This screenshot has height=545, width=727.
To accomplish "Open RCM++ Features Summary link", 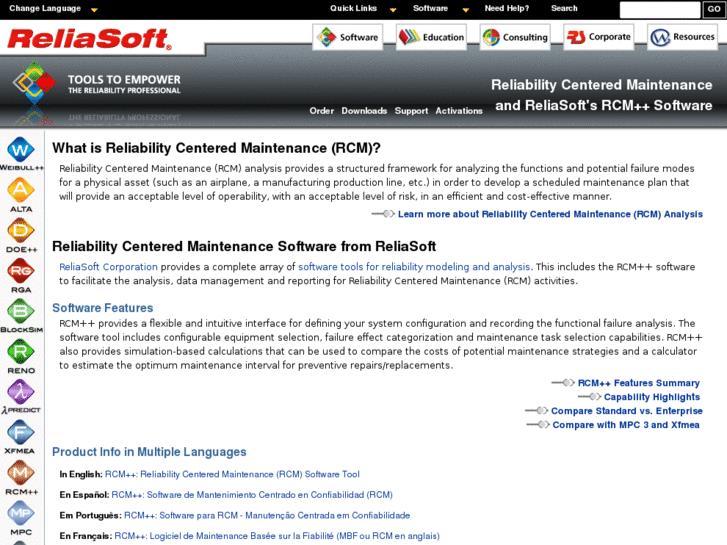I will 638,383.
